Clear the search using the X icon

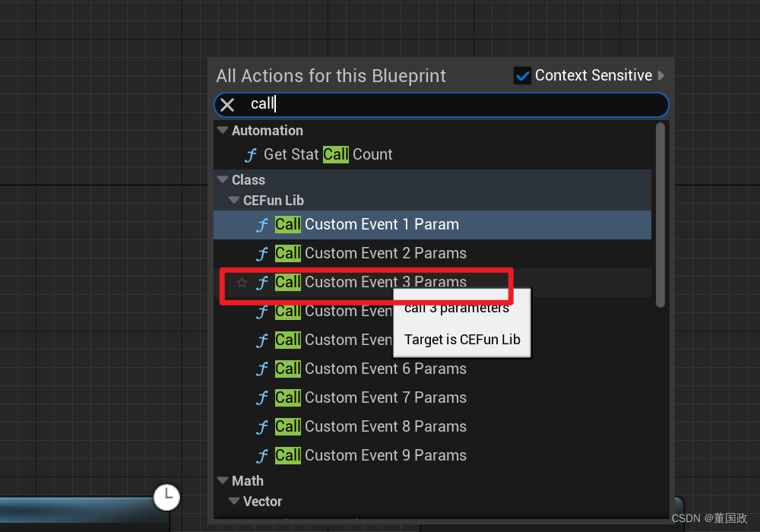click(227, 104)
